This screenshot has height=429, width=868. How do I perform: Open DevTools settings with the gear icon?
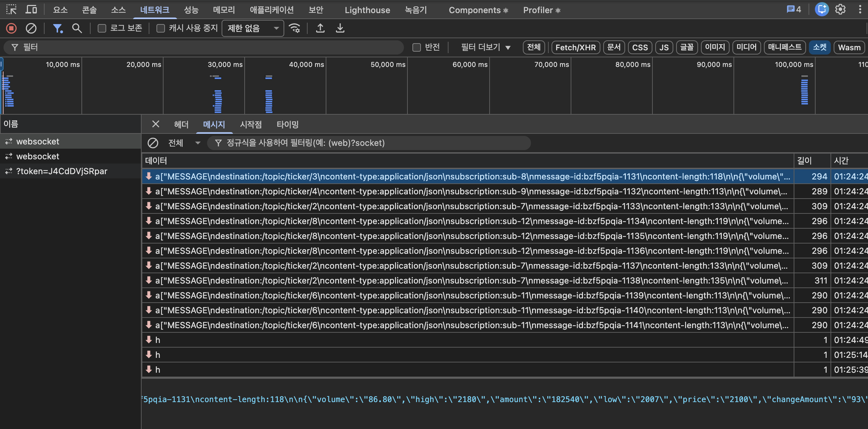click(x=840, y=10)
